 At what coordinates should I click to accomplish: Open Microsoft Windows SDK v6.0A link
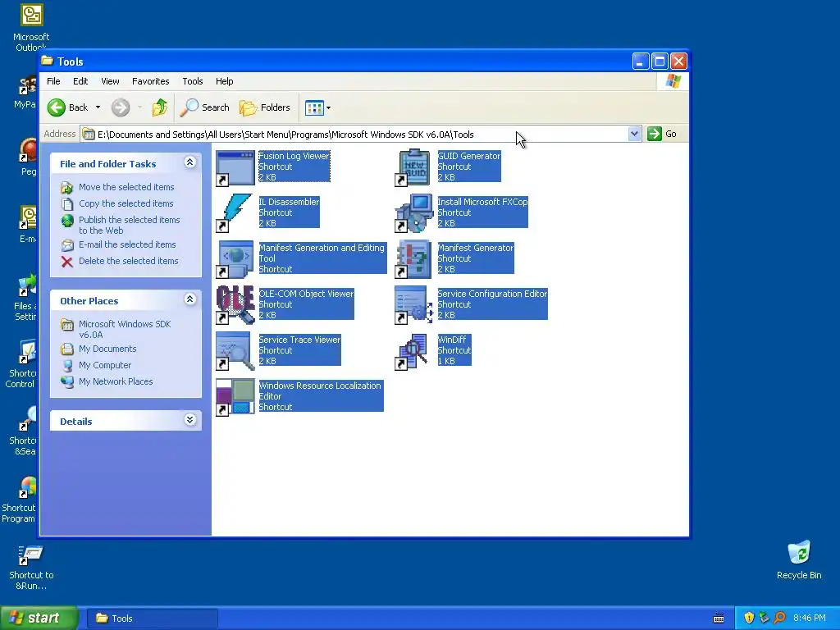pos(125,330)
